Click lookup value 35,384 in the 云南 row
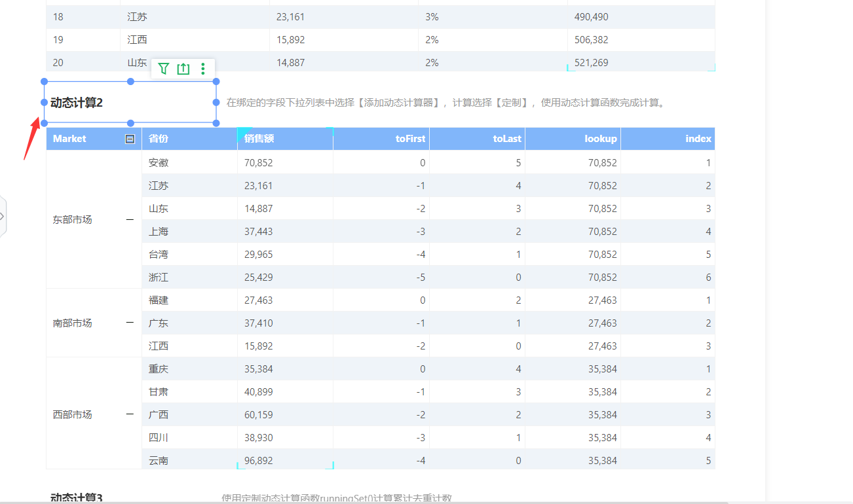This screenshot has width=853, height=504. (603, 460)
